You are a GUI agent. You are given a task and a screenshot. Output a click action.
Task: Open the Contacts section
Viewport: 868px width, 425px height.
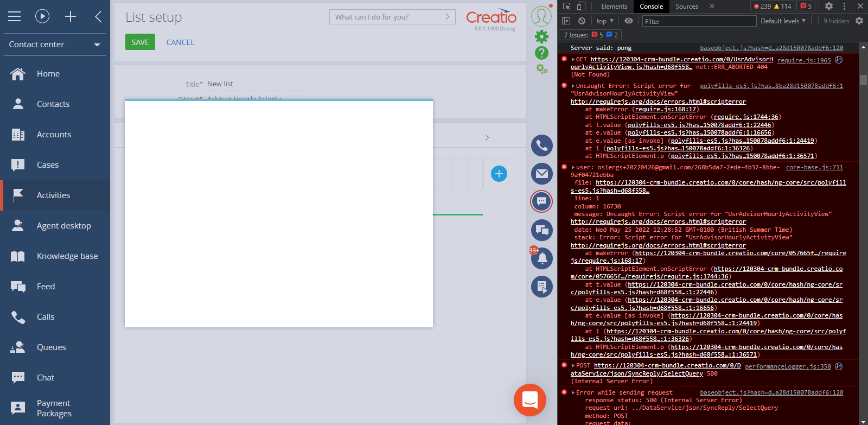click(55, 104)
